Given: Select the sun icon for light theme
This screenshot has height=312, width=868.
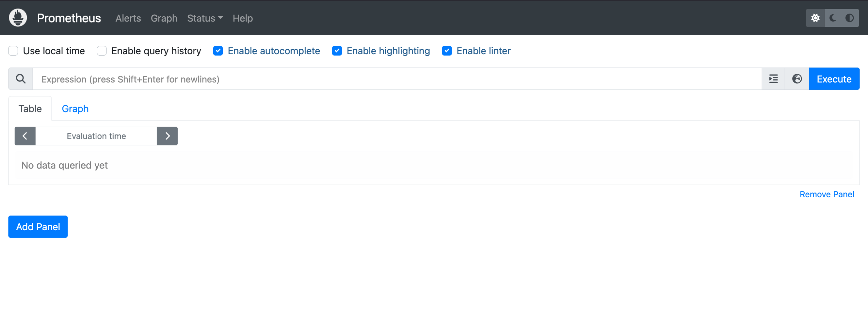Looking at the screenshot, I should [x=815, y=18].
